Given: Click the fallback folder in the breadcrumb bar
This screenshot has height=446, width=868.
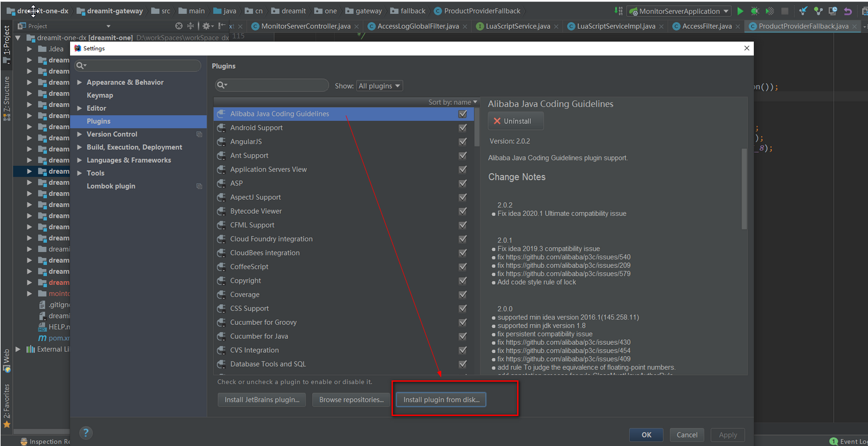Looking at the screenshot, I should click(408, 11).
